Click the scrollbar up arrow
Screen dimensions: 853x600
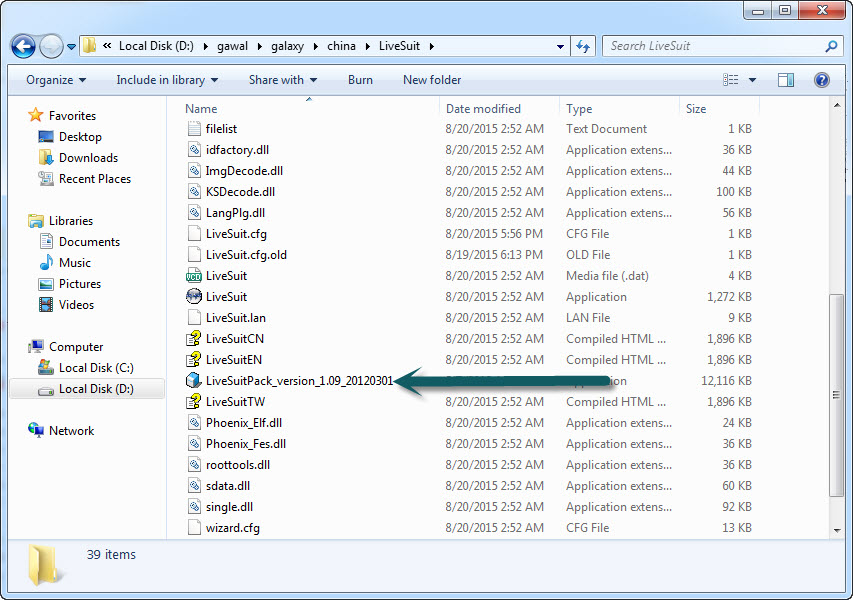tap(837, 105)
